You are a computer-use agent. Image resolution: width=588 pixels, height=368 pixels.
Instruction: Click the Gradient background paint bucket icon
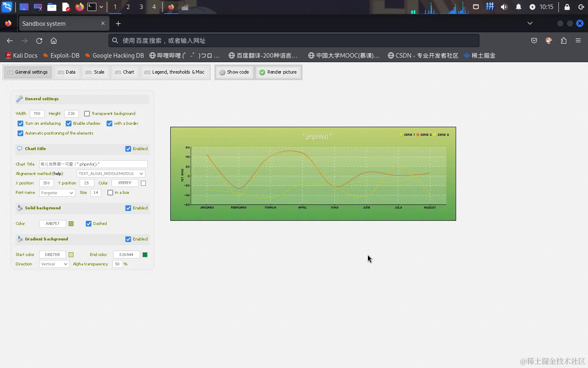[x=20, y=239]
